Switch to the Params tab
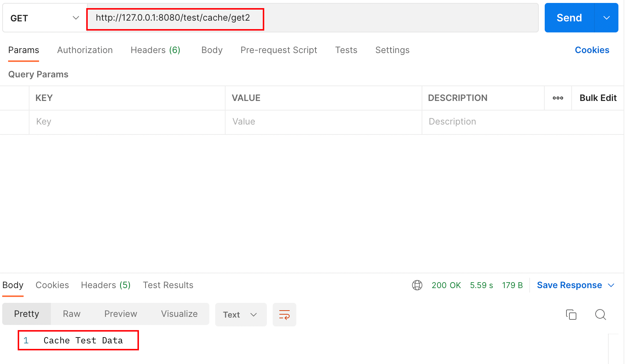Viewport: 628px width, 364px height. [x=24, y=50]
